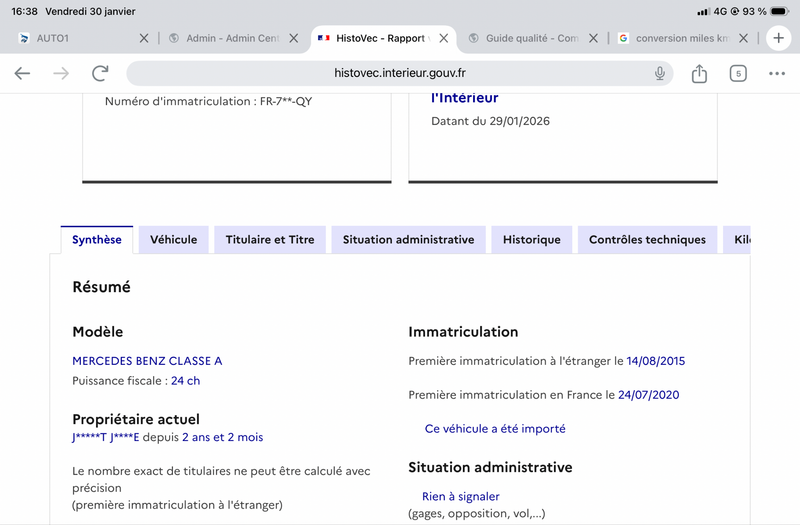Switch to the AUTO1 browser tab
The width and height of the screenshot is (800, 525).
[70, 38]
